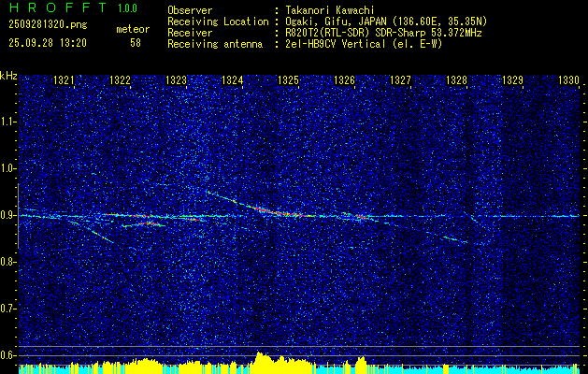The image size is (588, 374).
Task: Click the 0.7 kHz axis label
Action: [x=7, y=309]
